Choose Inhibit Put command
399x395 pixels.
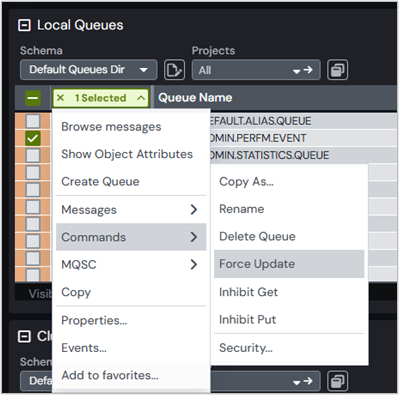tap(289, 319)
